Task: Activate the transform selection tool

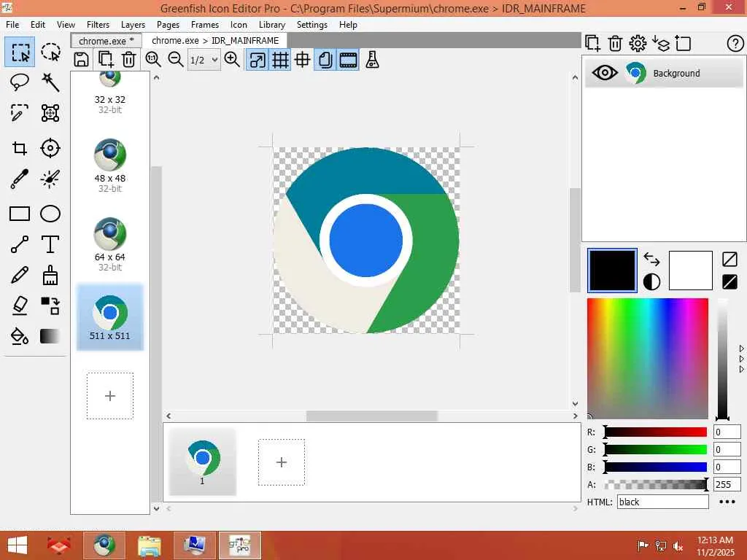Action: [x=50, y=113]
